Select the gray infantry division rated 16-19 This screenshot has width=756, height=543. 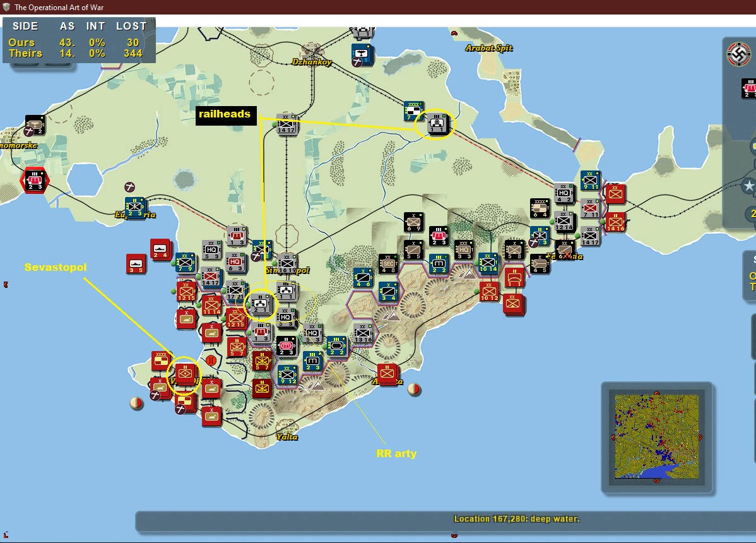point(287,263)
